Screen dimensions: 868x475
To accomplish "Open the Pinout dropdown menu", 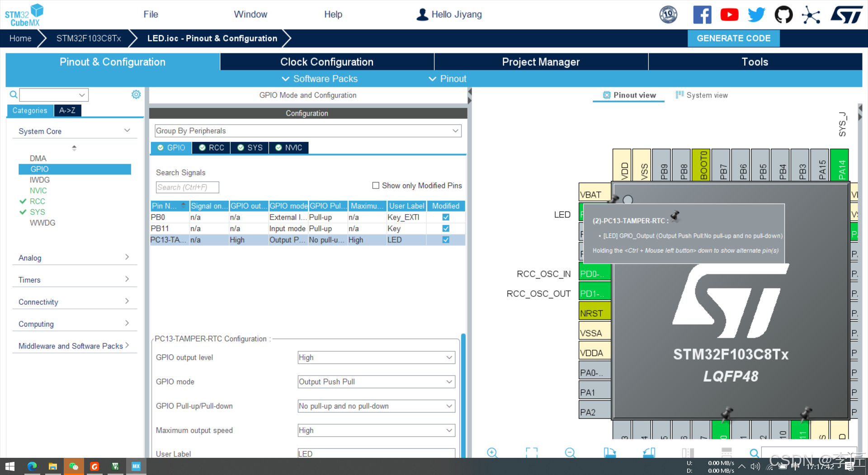I will point(447,79).
